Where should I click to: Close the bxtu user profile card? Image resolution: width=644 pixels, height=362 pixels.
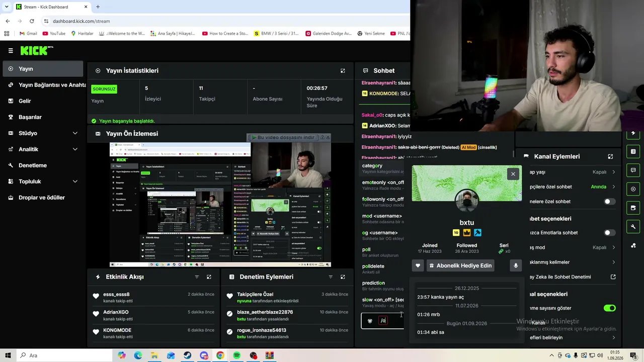click(x=513, y=174)
